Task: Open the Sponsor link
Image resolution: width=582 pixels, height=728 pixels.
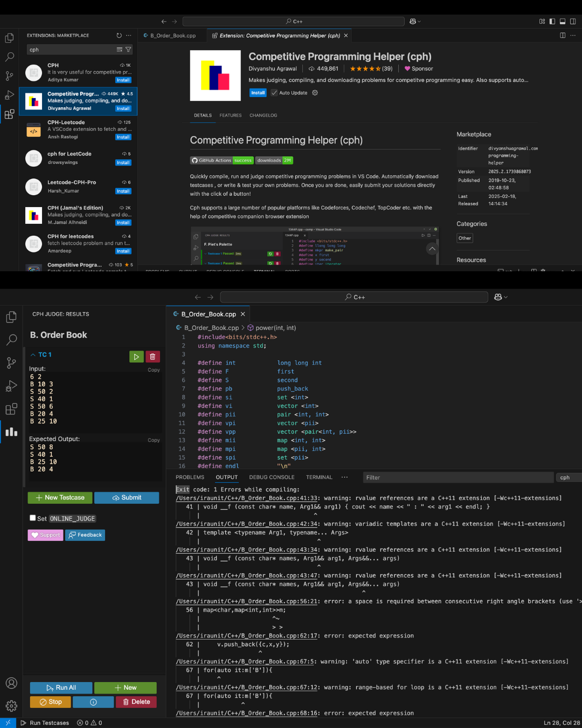Action: [419, 68]
